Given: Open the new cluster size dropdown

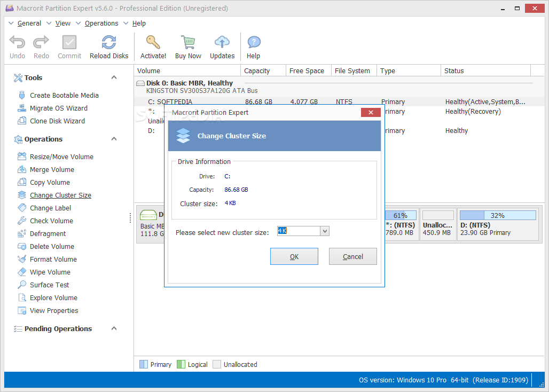Looking at the screenshot, I should 325,231.
